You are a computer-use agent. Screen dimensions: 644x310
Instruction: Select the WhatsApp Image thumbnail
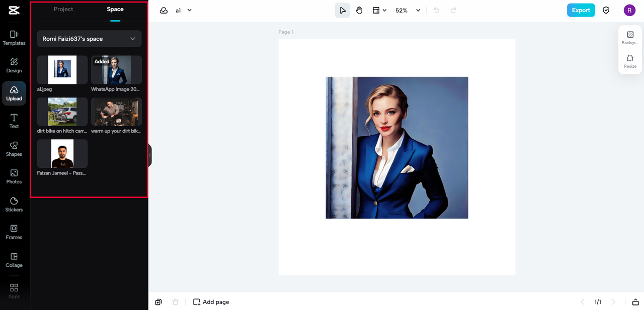(116, 70)
